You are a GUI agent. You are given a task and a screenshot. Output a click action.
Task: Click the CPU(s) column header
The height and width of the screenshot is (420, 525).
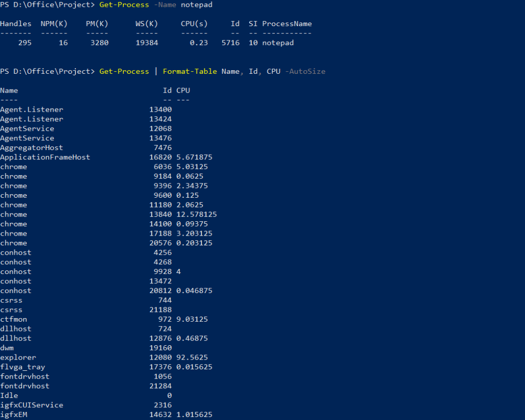click(x=194, y=24)
